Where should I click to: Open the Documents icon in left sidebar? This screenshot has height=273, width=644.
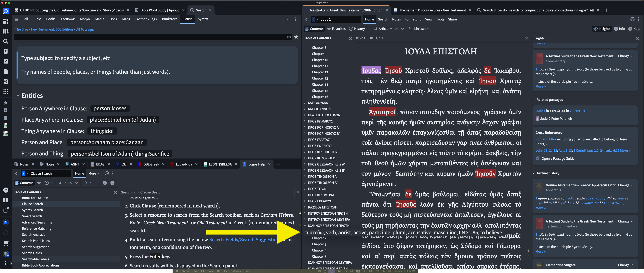click(x=5, y=71)
